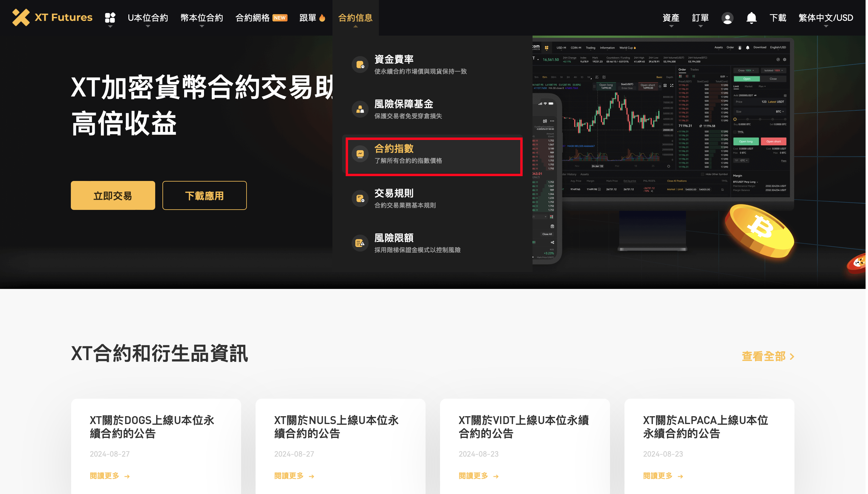Click the 交易規則 trading rules icon
The image size is (868, 494).
coord(360,198)
